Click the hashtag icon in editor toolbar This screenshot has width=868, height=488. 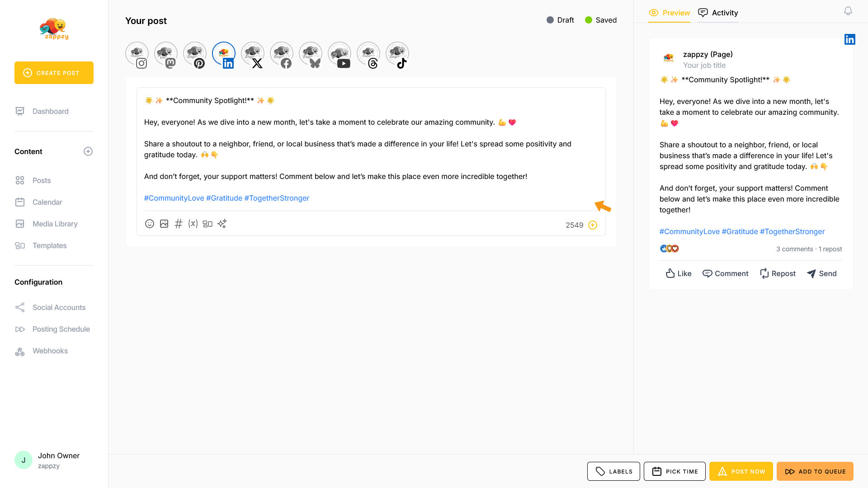point(179,224)
